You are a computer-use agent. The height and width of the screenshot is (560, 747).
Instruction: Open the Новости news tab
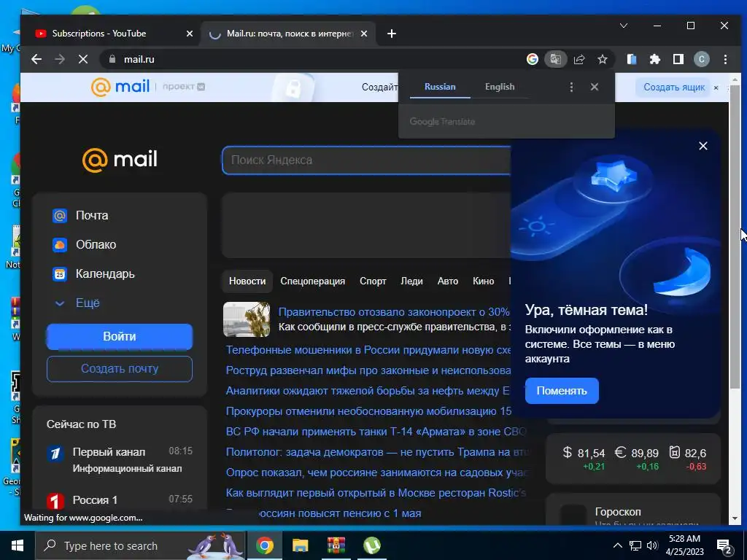pyautogui.click(x=247, y=281)
